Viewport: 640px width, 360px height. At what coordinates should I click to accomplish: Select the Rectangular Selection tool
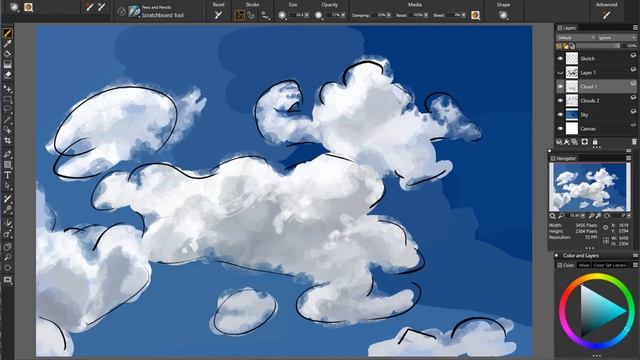pyautogui.click(x=7, y=99)
